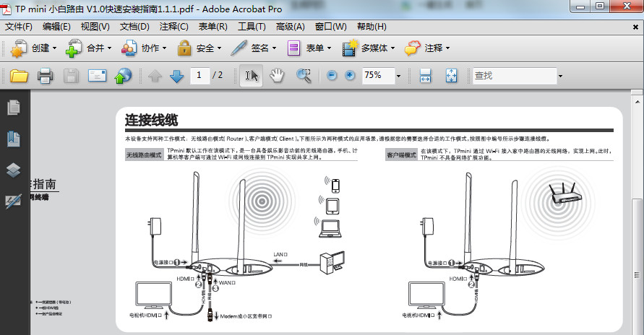
Task: Open the Create (创建) tool
Action: pos(34,48)
